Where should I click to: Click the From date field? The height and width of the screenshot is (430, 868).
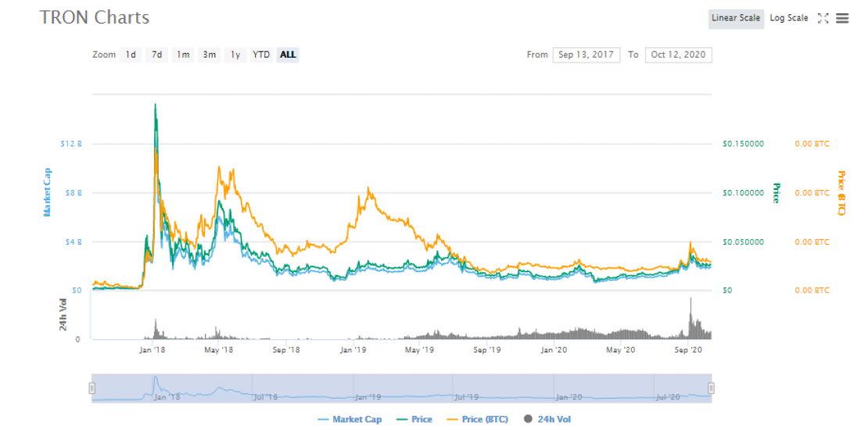point(586,55)
